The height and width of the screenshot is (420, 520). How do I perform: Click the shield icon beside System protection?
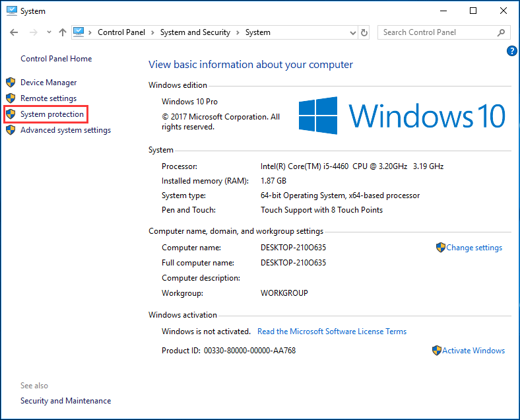pos(11,114)
